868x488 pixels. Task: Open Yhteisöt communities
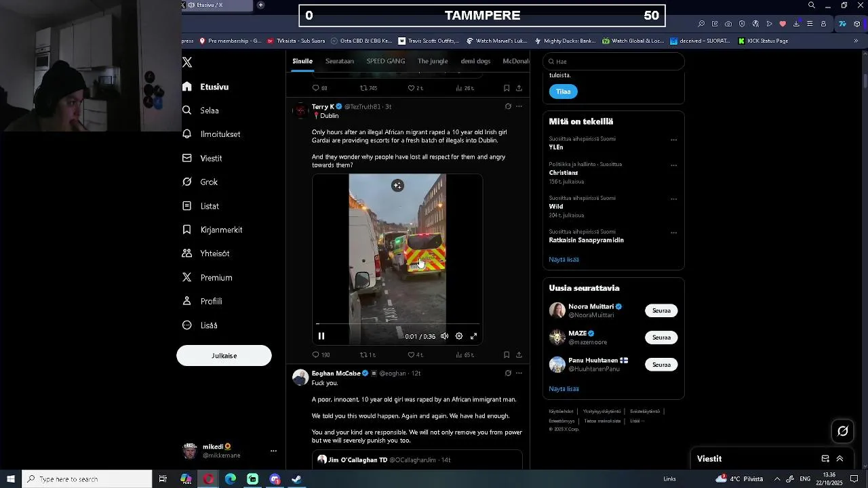click(x=206, y=253)
